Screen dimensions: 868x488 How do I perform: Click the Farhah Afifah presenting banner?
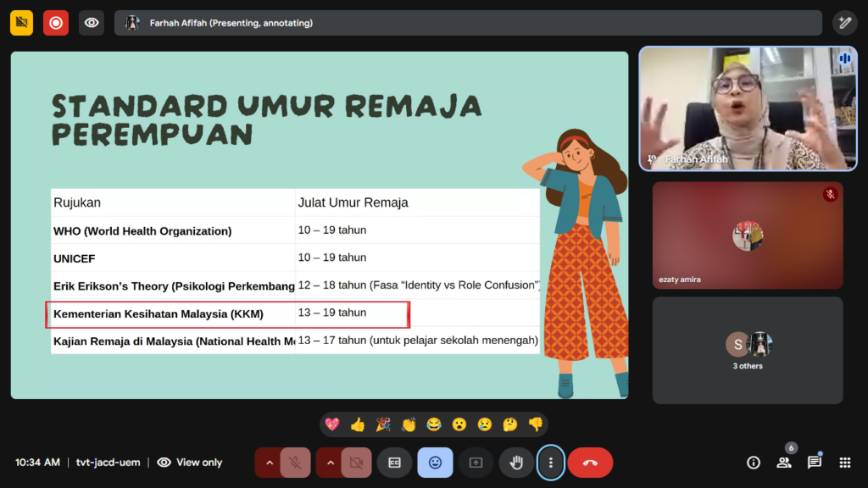tap(468, 23)
